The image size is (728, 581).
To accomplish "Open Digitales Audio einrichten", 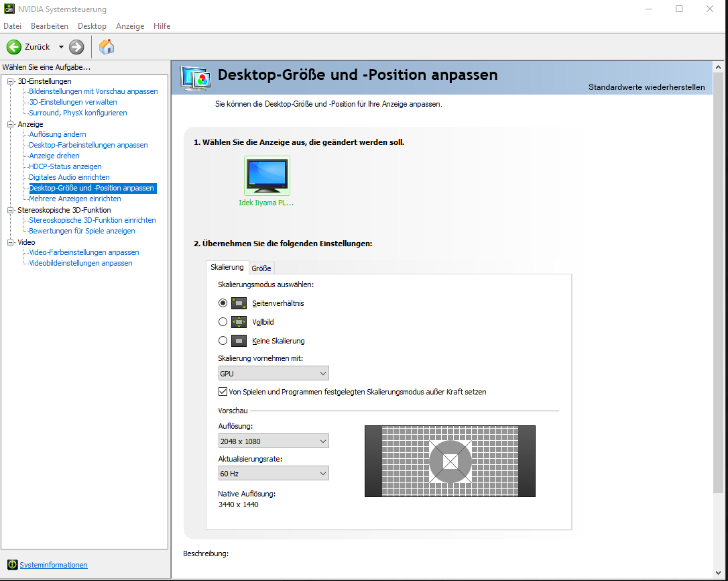I will click(x=69, y=177).
